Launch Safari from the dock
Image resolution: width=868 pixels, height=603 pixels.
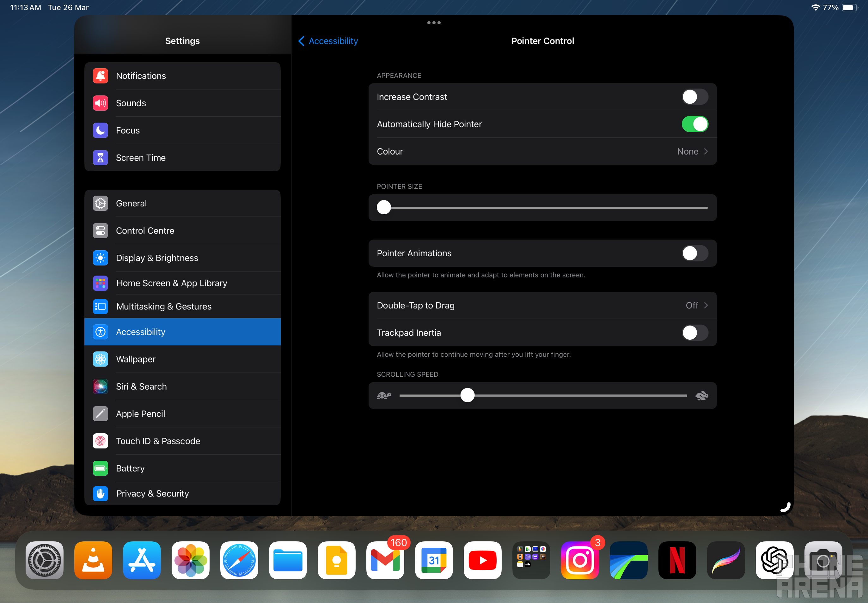[x=239, y=560]
